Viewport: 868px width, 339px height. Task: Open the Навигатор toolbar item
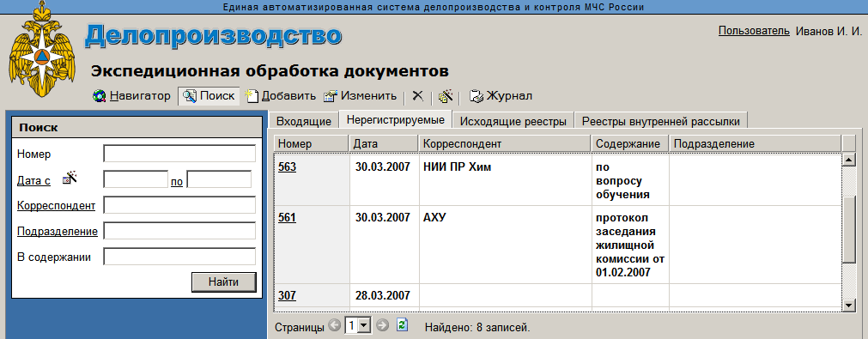coord(131,95)
